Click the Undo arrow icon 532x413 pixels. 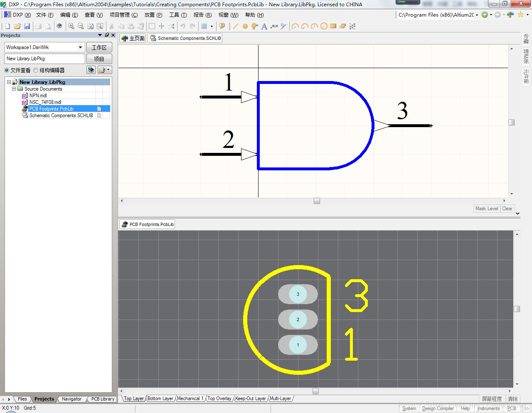(182, 26)
